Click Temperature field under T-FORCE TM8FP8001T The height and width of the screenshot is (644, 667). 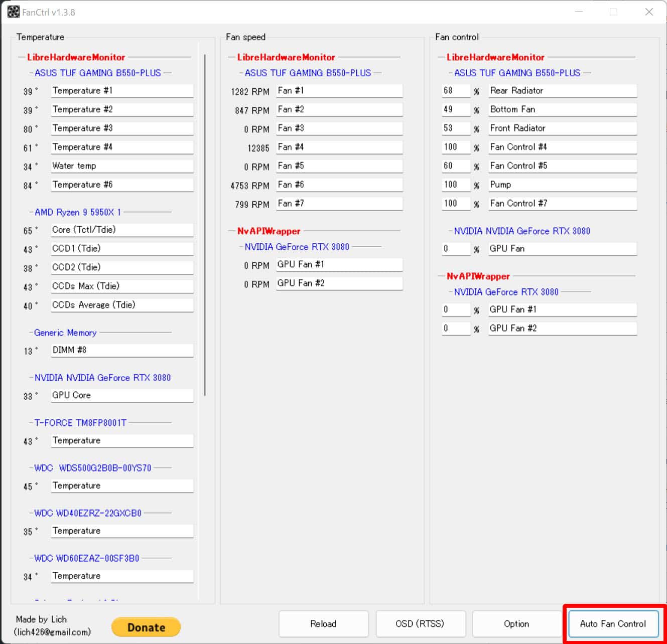122,441
